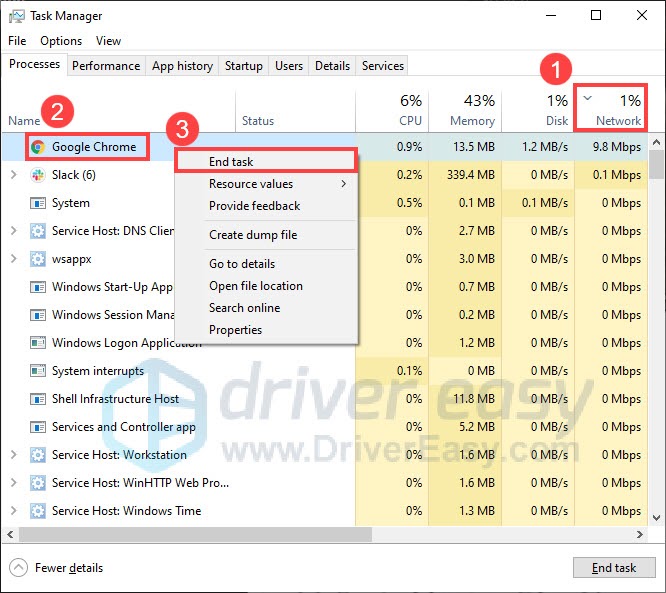Choose Open file location in context menu

(x=266, y=286)
